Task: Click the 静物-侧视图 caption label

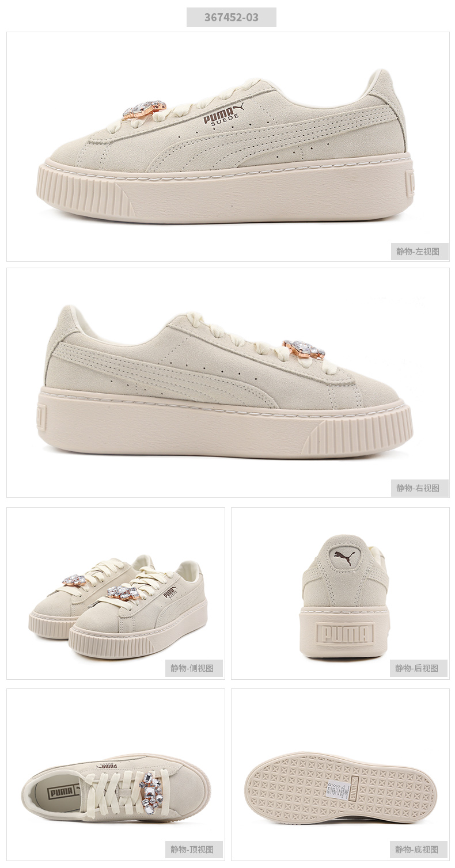Action: pos(194,668)
